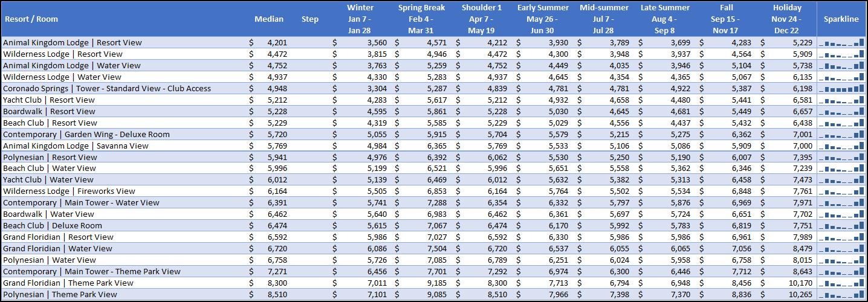Click the Winter Jan 7 - Jan 28 header
Screen dimensions: 868x302
(x=360, y=19)
